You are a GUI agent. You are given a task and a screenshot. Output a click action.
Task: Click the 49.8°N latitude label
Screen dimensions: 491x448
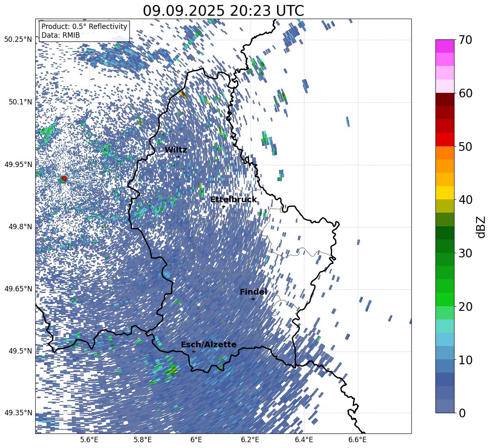click(x=21, y=227)
